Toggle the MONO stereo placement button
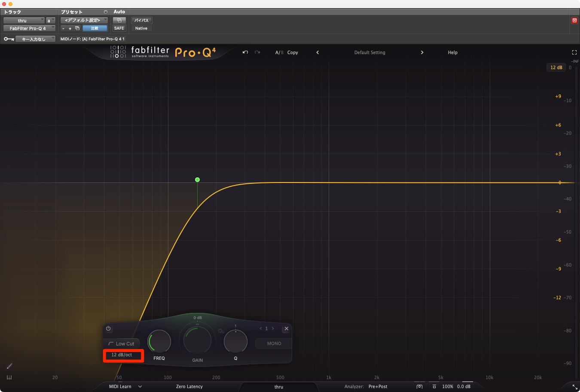Viewport: 580px width, 392px height. (274, 343)
